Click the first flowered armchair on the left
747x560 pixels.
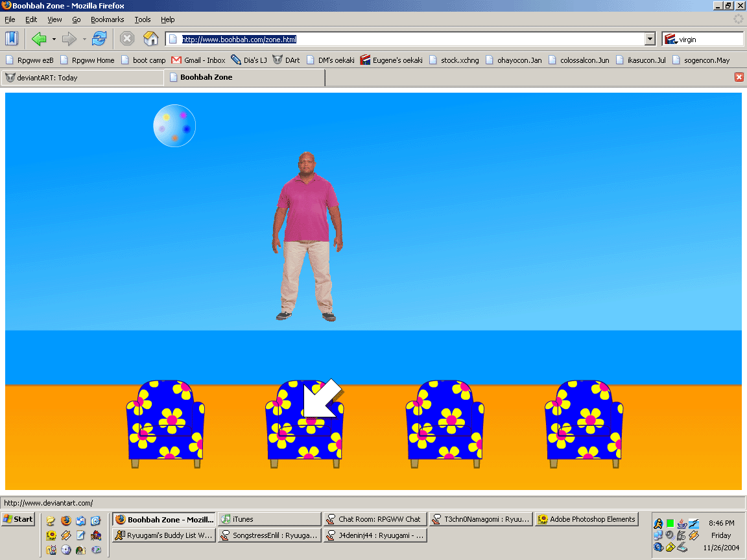coord(165,423)
